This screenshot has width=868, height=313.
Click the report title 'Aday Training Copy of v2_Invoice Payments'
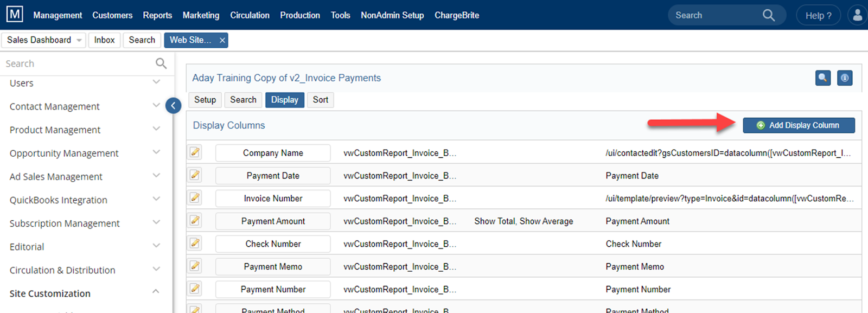pyautogui.click(x=286, y=78)
